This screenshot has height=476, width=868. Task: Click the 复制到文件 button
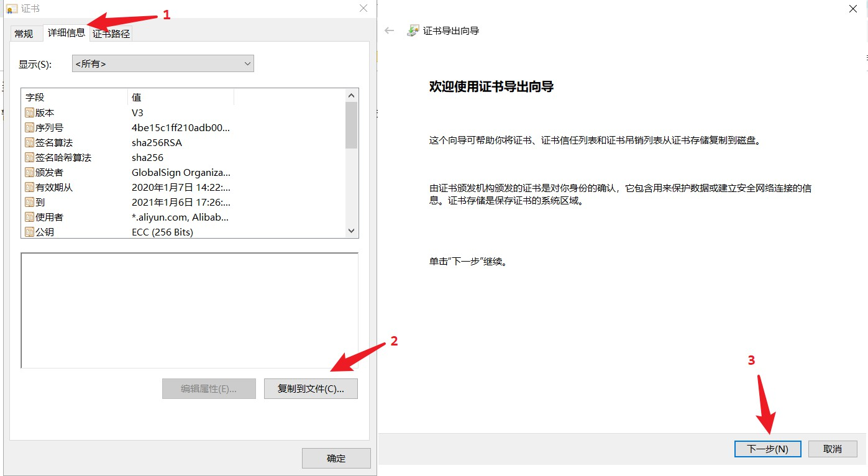pyautogui.click(x=311, y=388)
